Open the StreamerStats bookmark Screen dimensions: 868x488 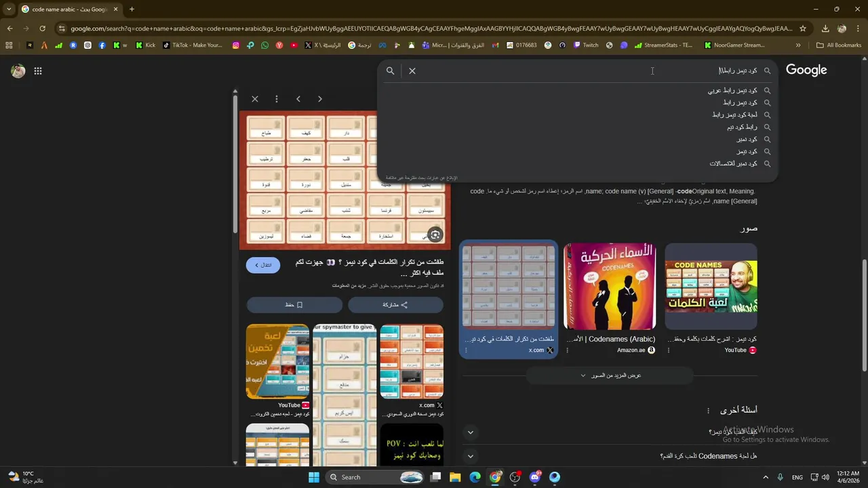click(x=663, y=45)
